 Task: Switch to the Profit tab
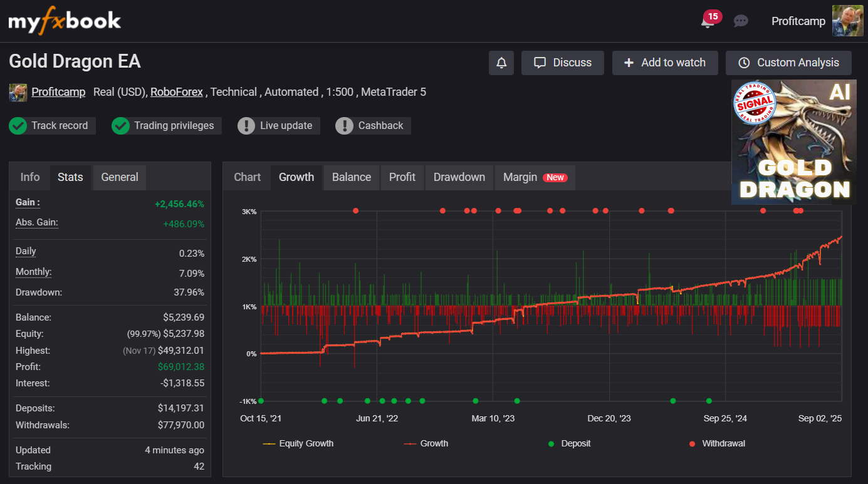402,177
